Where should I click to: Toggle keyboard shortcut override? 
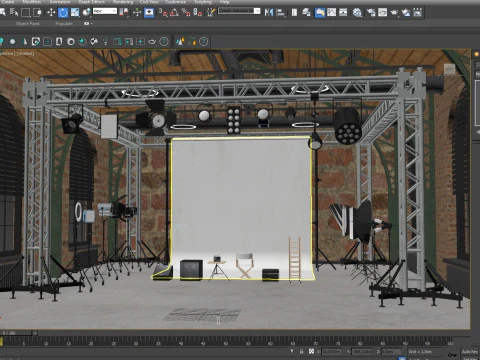(x=149, y=13)
